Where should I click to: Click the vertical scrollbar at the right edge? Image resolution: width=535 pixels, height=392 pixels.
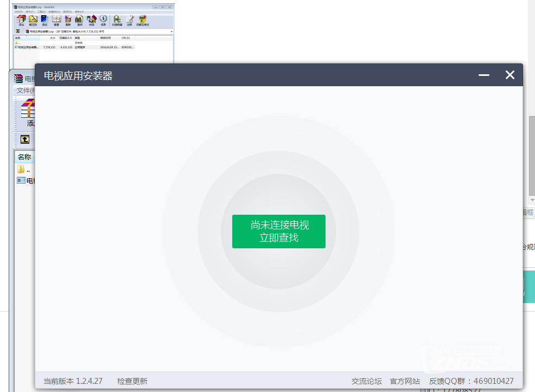(532, 156)
